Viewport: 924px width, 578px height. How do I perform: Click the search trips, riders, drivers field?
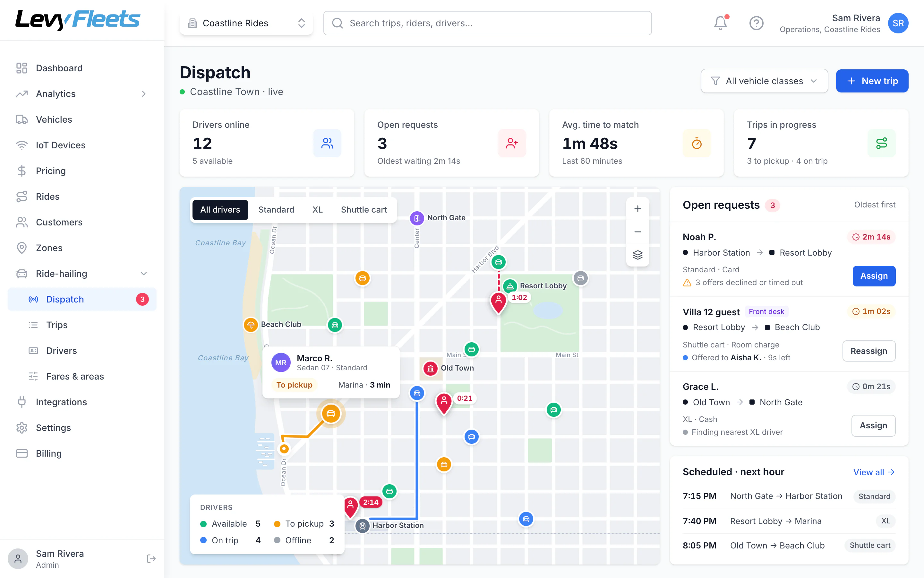click(x=487, y=23)
